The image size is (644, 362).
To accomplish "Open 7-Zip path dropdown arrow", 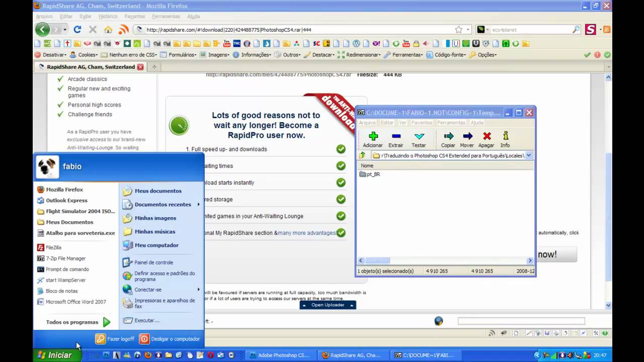I will [x=528, y=155].
